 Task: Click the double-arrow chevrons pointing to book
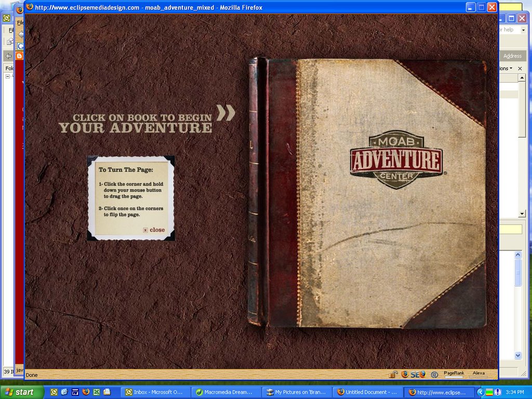point(225,113)
